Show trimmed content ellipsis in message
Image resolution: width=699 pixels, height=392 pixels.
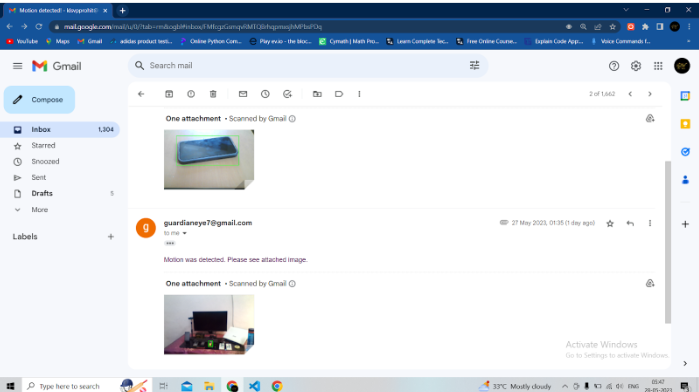pos(170,243)
